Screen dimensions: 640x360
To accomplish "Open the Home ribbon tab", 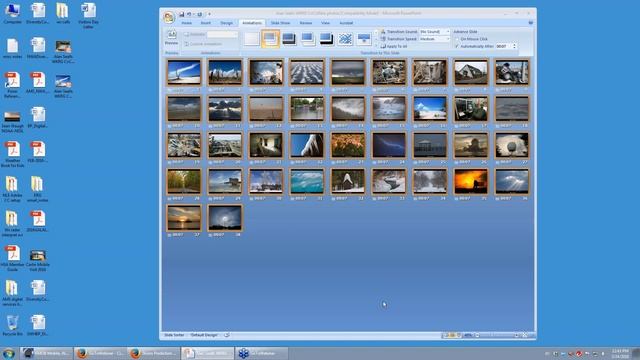I will (x=187, y=23).
